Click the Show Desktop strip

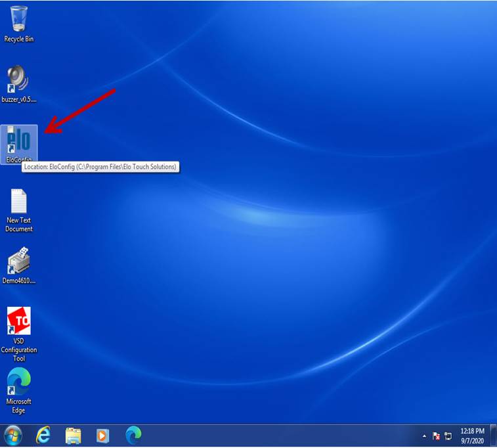click(x=494, y=435)
